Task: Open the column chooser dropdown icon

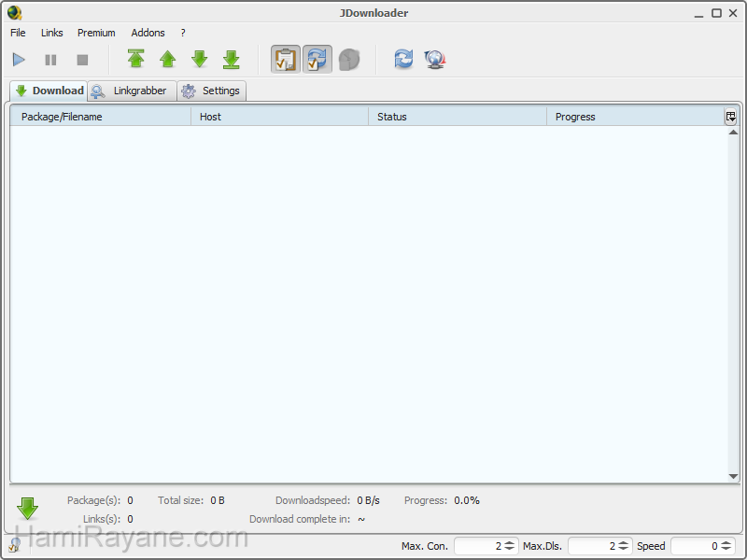Action: pyautogui.click(x=731, y=117)
